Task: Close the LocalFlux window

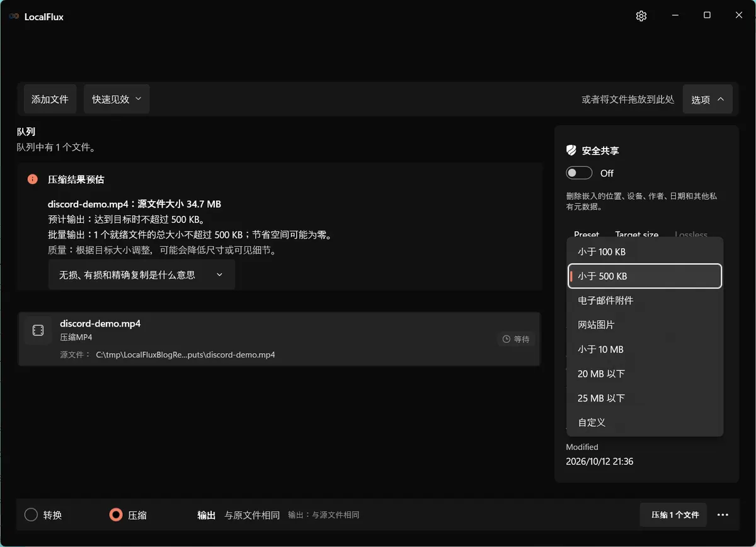Action: [x=739, y=16]
